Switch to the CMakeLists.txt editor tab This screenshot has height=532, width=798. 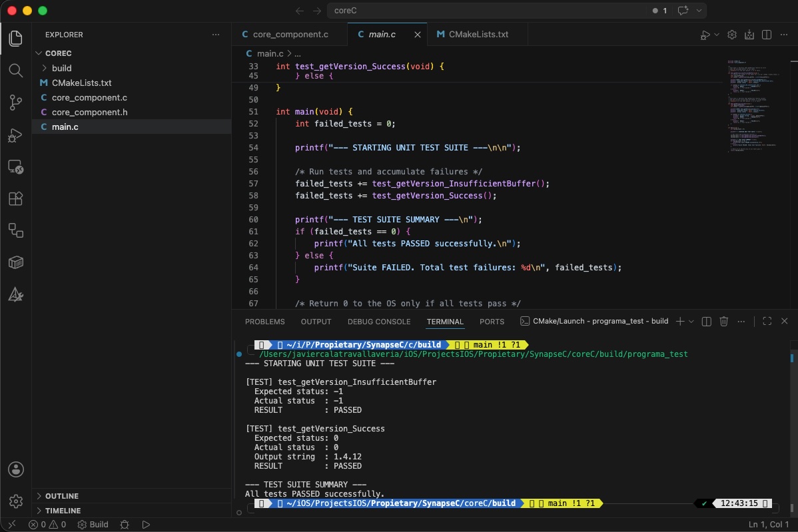[478, 34]
